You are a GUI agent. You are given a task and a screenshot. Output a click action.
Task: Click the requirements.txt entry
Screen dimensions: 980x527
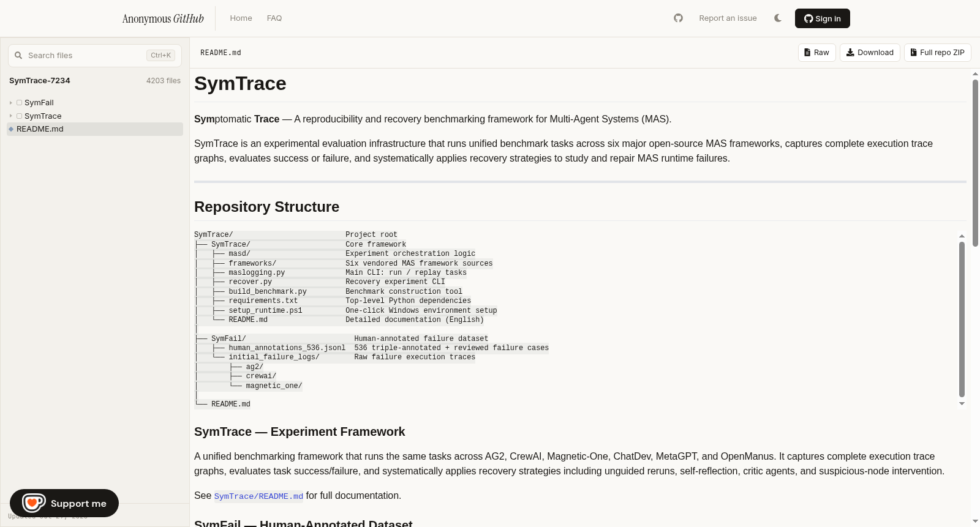tap(263, 301)
